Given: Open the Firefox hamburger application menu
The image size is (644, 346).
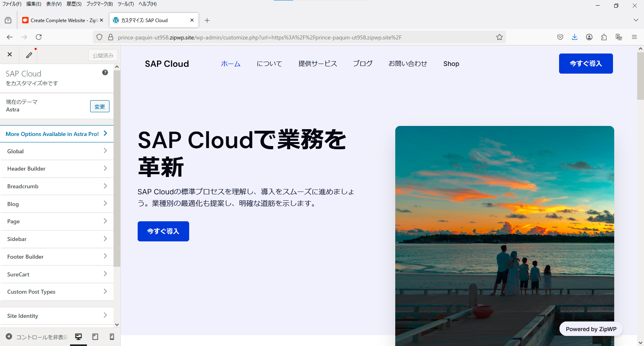Looking at the screenshot, I should (x=634, y=37).
